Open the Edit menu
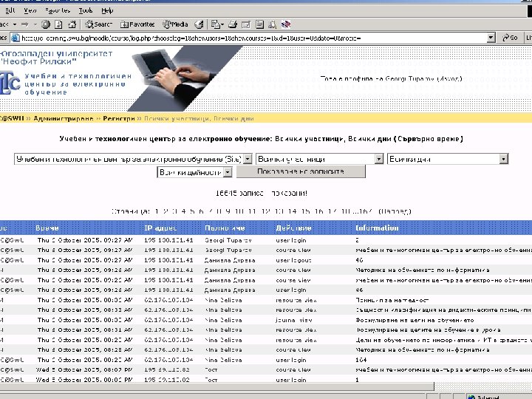This screenshot has height=399, width=532. tap(10, 10)
